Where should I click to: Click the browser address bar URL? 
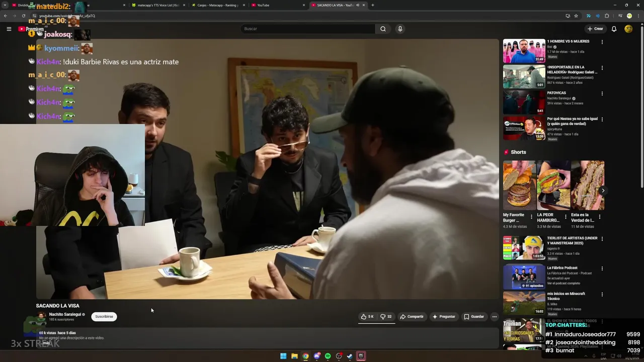67,16
